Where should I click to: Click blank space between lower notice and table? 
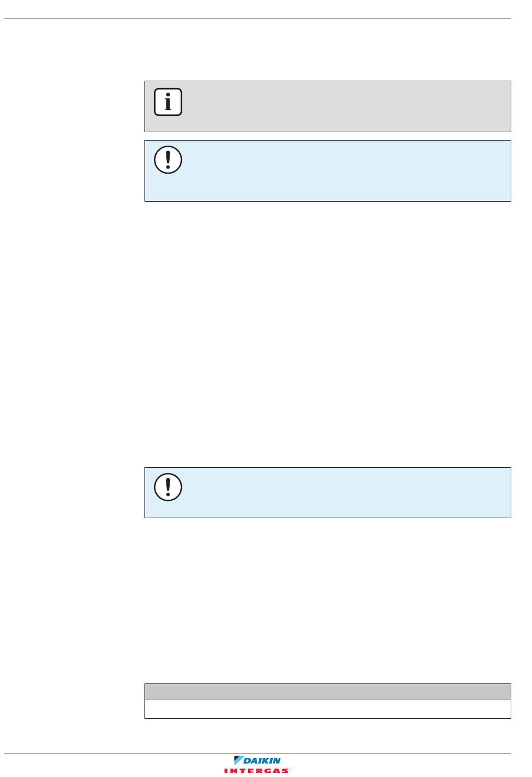pyautogui.click(x=328, y=601)
